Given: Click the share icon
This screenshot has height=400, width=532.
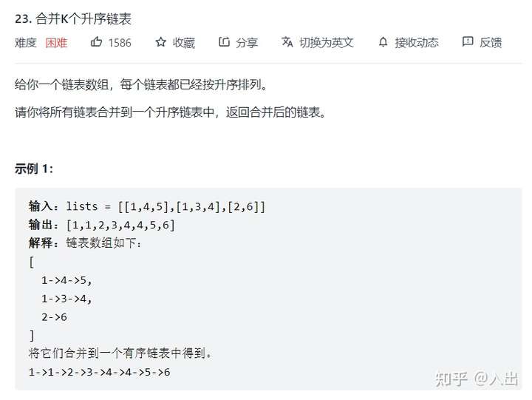Looking at the screenshot, I should pyautogui.click(x=224, y=42).
